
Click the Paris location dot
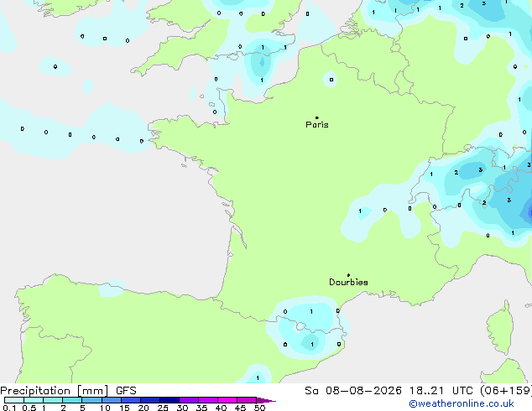pyautogui.click(x=317, y=117)
